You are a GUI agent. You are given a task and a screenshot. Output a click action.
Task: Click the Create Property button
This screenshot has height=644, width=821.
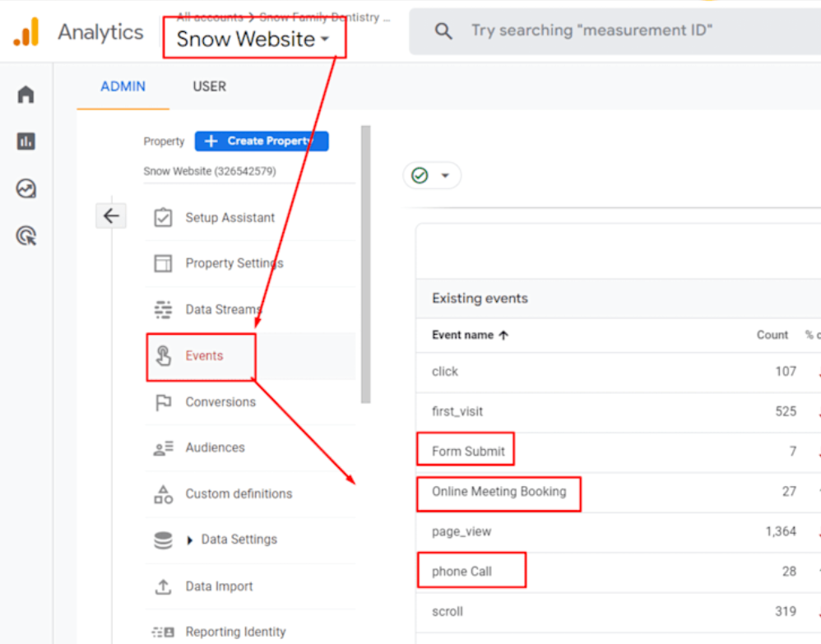tap(262, 141)
